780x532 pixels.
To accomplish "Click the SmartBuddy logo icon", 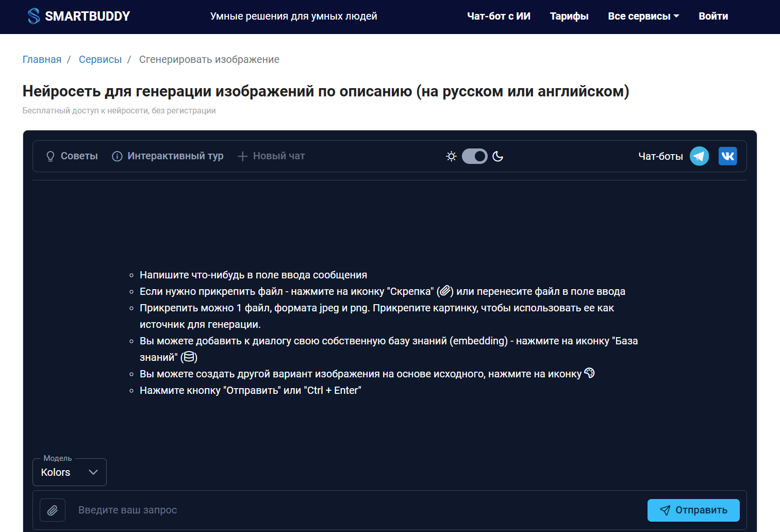I will tap(34, 16).
